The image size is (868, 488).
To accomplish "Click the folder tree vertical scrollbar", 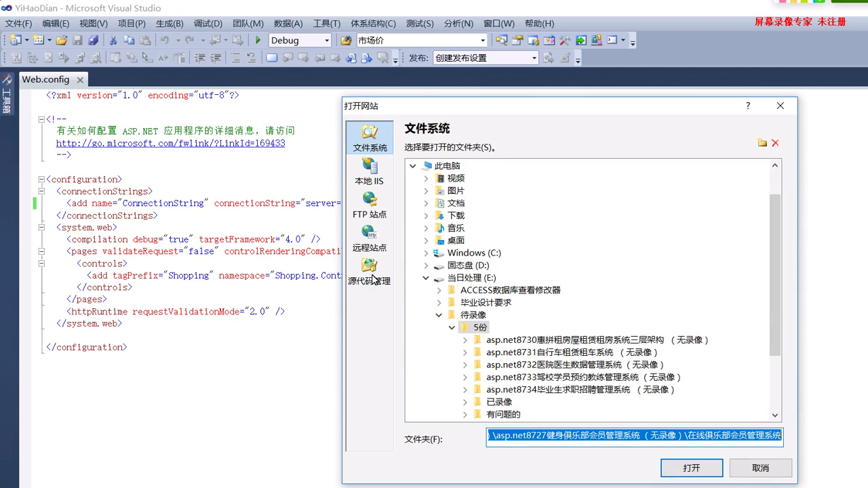I will click(775, 274).
